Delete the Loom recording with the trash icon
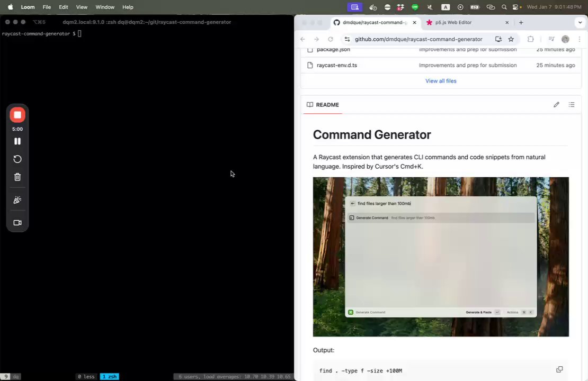The image size is (588, 381). click(17, 177)
